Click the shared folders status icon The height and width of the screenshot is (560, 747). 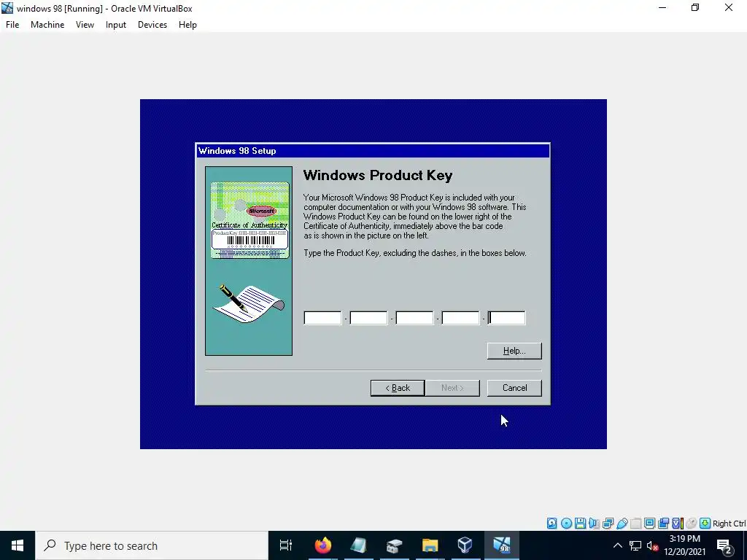tap(635, 524)
